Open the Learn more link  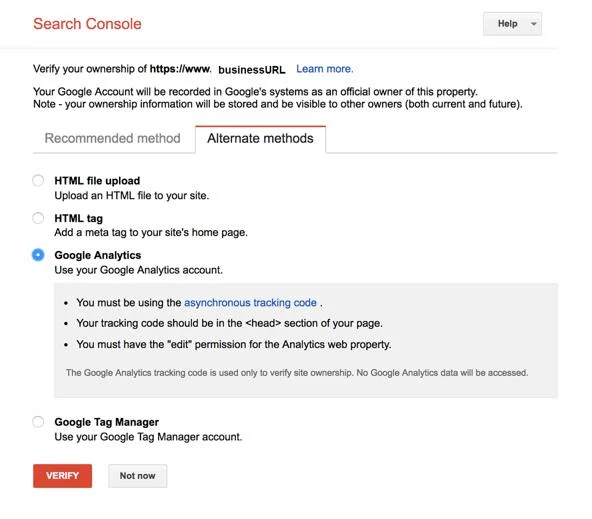click(325, 69)
